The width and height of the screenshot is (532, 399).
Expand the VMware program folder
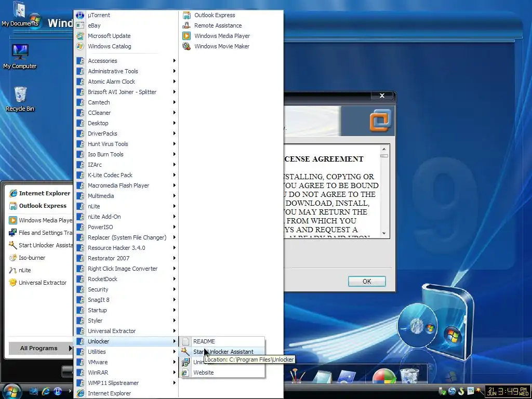(x=126, y=362)
